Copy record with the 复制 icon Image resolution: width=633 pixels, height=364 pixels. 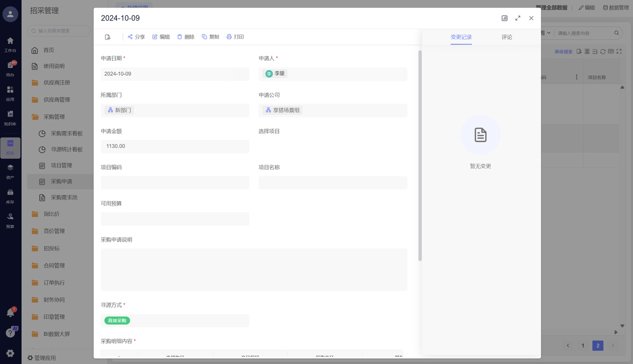click(204, 37)
